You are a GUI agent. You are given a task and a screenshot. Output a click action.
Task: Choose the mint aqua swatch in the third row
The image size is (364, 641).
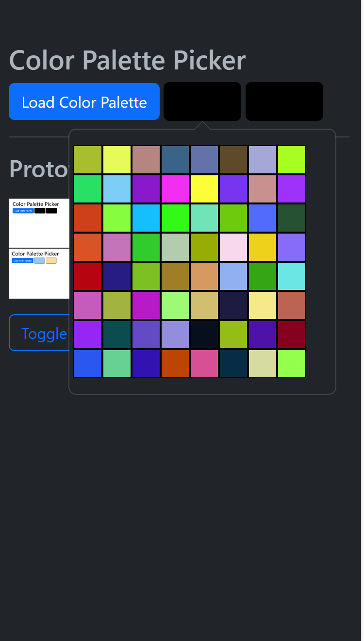[204, 218]
